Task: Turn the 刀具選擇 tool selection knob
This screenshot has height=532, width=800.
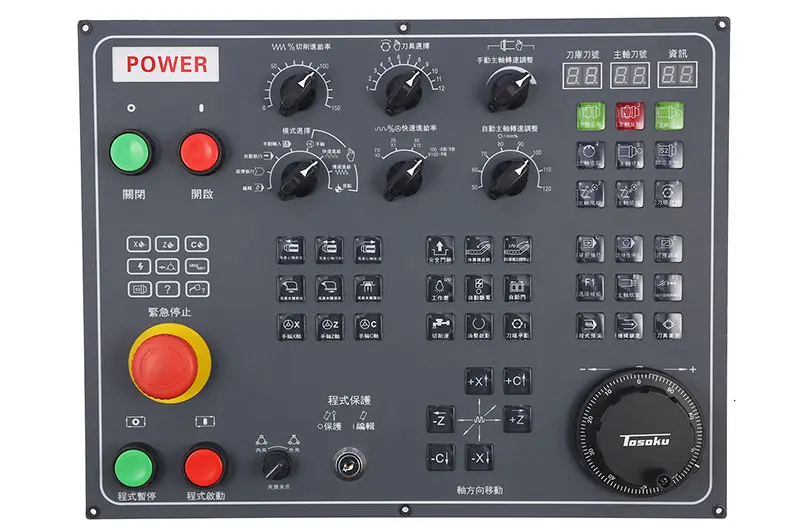Action: (404, 92)
